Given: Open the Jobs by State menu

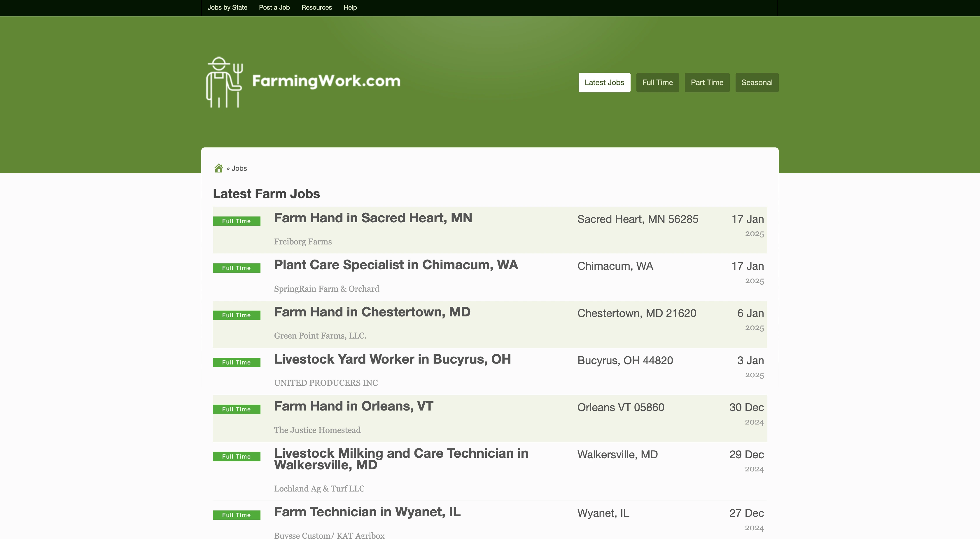Looking at the screenshot, I should click(x=227, y=8).
